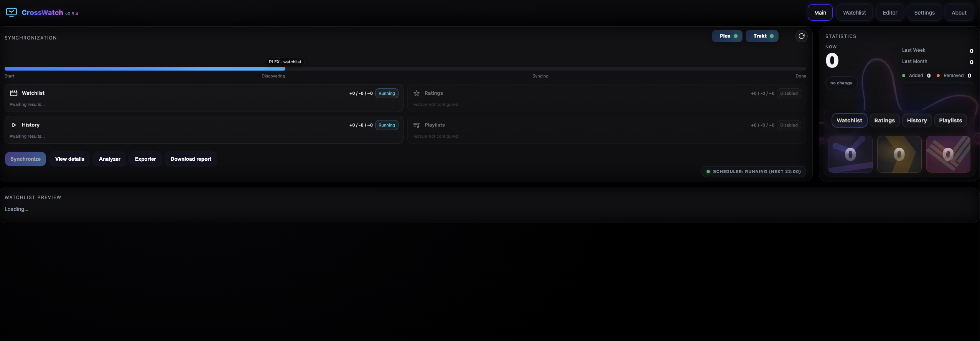This screenshot has height=341, width=980.
Task: Select the Ratings statistics tab
Action: click(884, 120)
